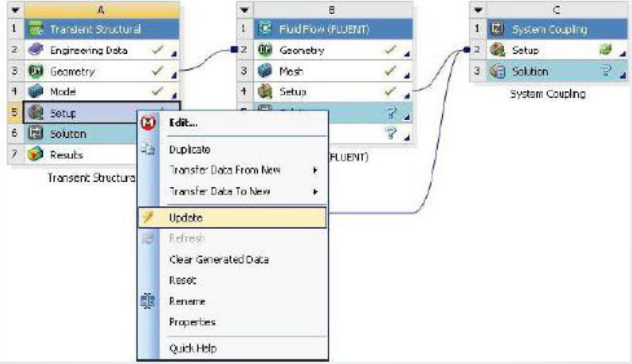Image resolution: width=632 pixels, height=364 pixels.
Task: Click the Results cell icon
Action: coord(35,155)
